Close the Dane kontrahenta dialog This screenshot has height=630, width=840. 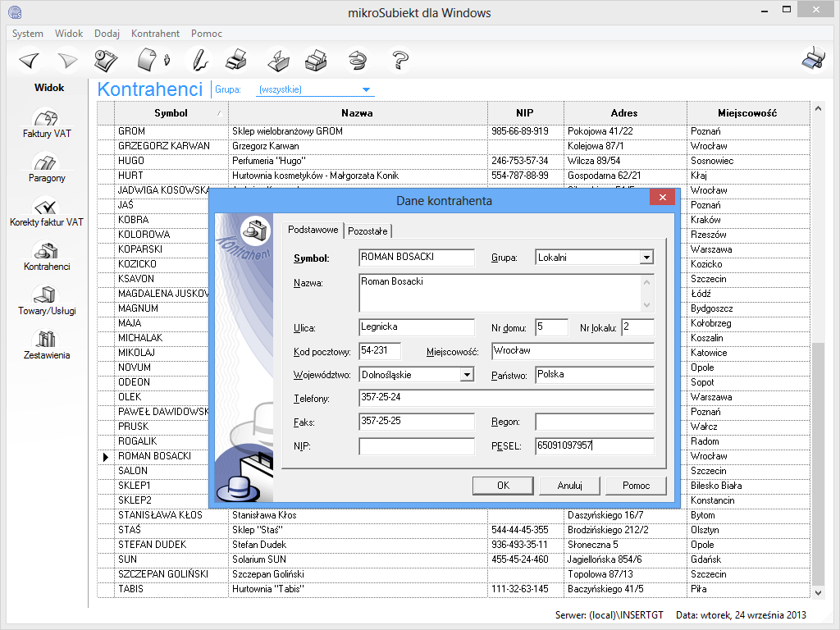[662, 197]
